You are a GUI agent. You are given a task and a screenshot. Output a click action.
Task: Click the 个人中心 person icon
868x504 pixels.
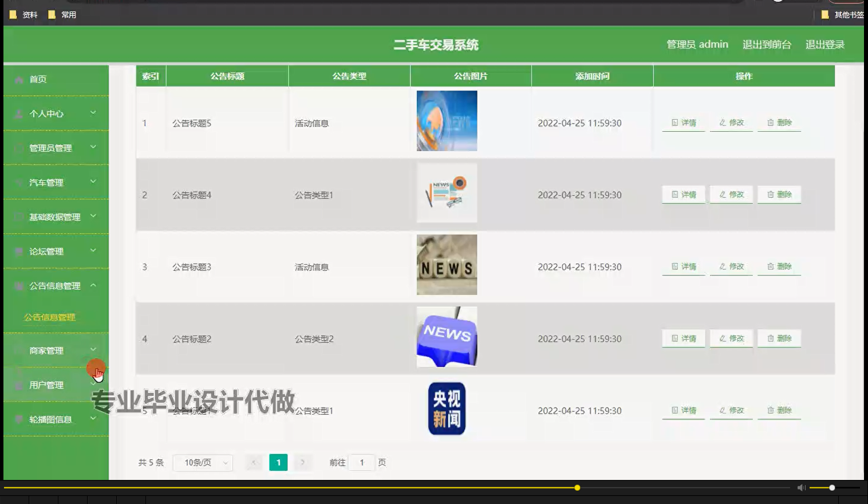click(x=18, y=113)
